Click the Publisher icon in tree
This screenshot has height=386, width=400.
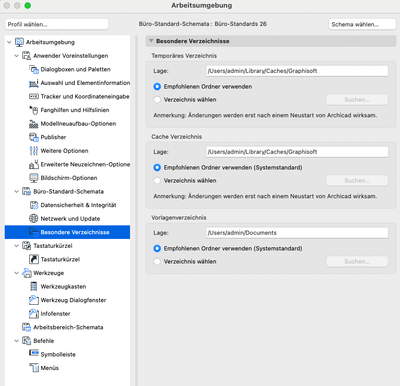pos(34,137)
